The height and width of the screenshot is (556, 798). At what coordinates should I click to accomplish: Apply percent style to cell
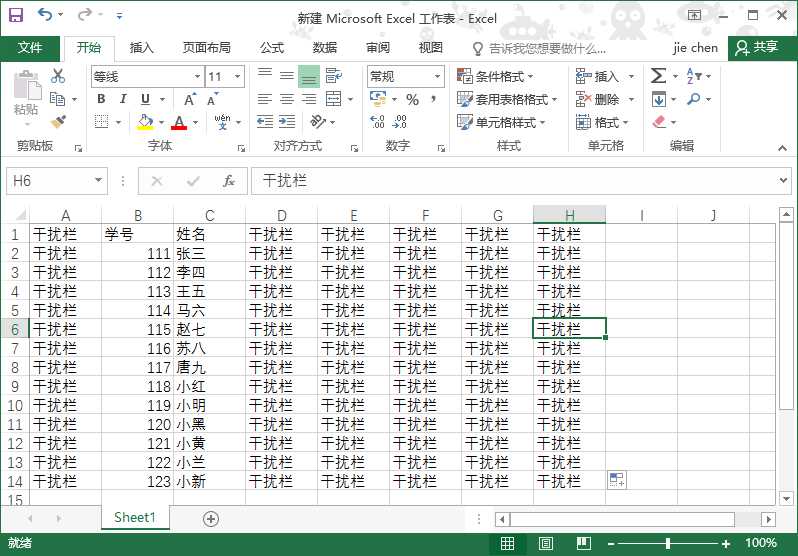413,99
